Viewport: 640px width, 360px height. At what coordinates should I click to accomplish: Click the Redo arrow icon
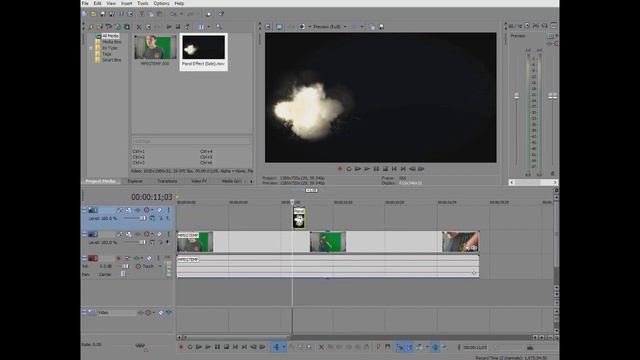190,14
